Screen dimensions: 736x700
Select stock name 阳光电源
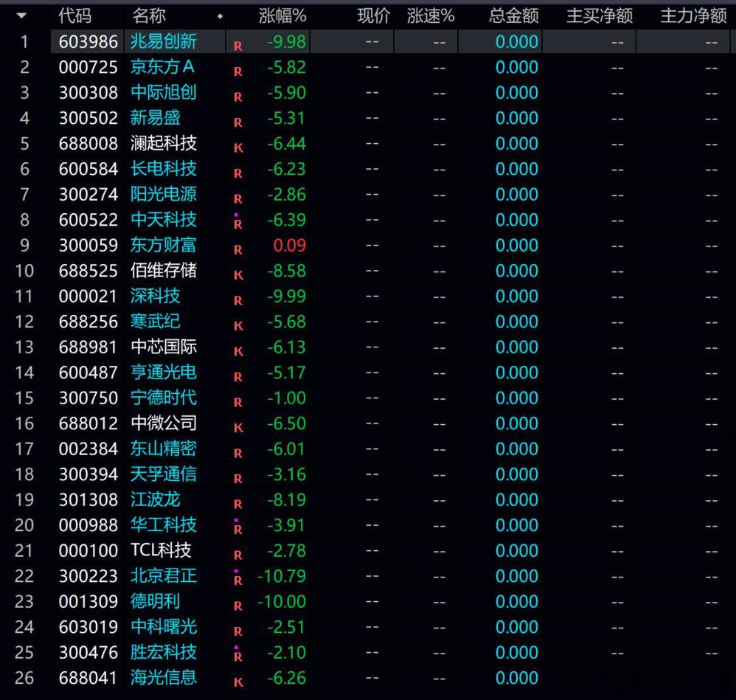click(163, 195)
